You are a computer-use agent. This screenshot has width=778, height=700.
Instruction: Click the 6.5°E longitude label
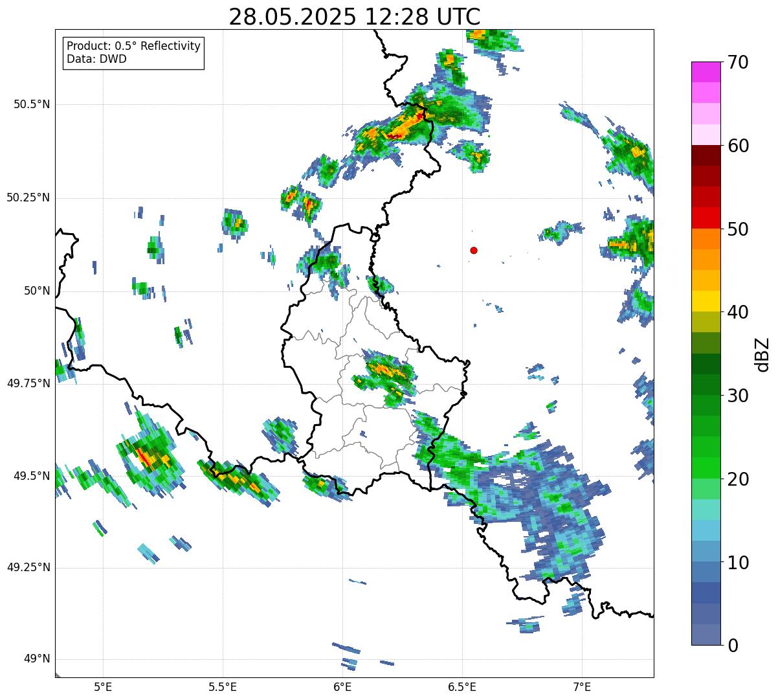[x=462, y=687]
